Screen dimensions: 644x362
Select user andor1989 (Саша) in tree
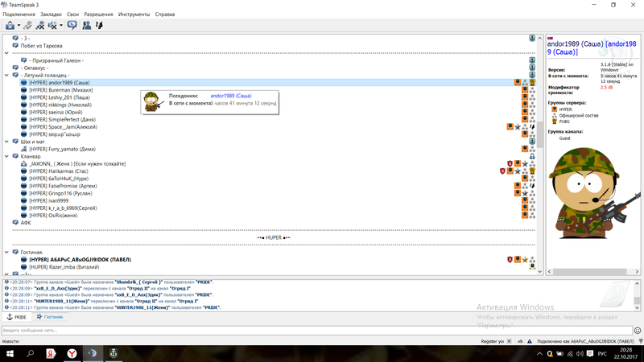tap(59, 83)
